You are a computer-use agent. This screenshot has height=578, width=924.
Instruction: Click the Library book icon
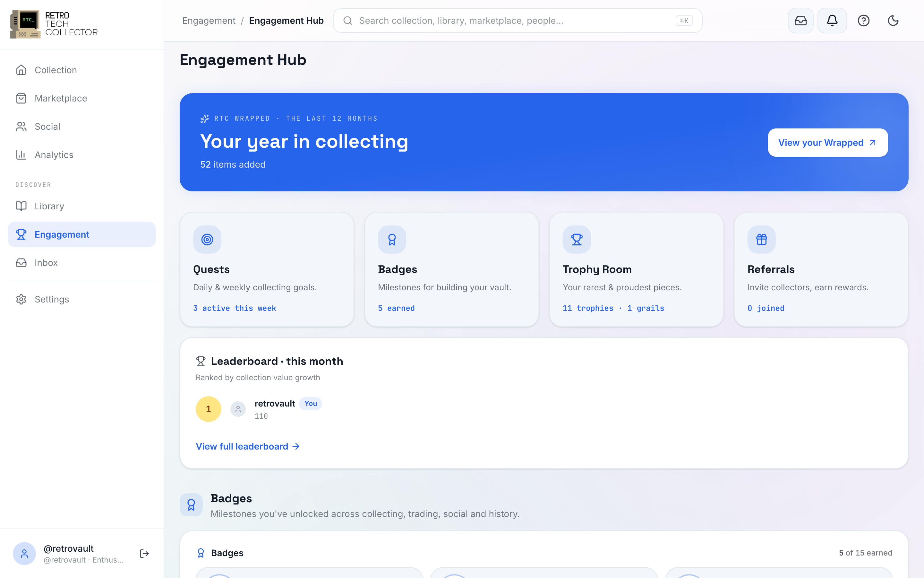[21, 206]
